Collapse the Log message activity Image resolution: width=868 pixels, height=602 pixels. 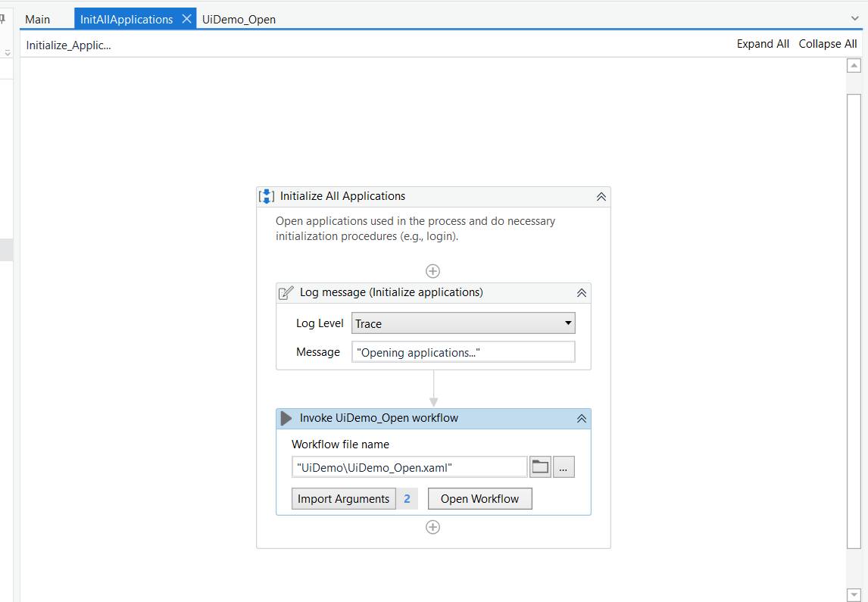tap(581, 292)
